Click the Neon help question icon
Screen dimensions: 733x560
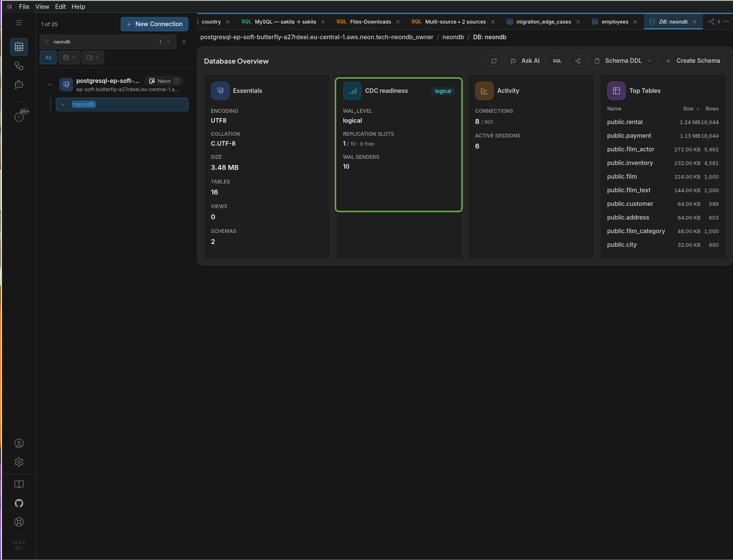[177, 81]
